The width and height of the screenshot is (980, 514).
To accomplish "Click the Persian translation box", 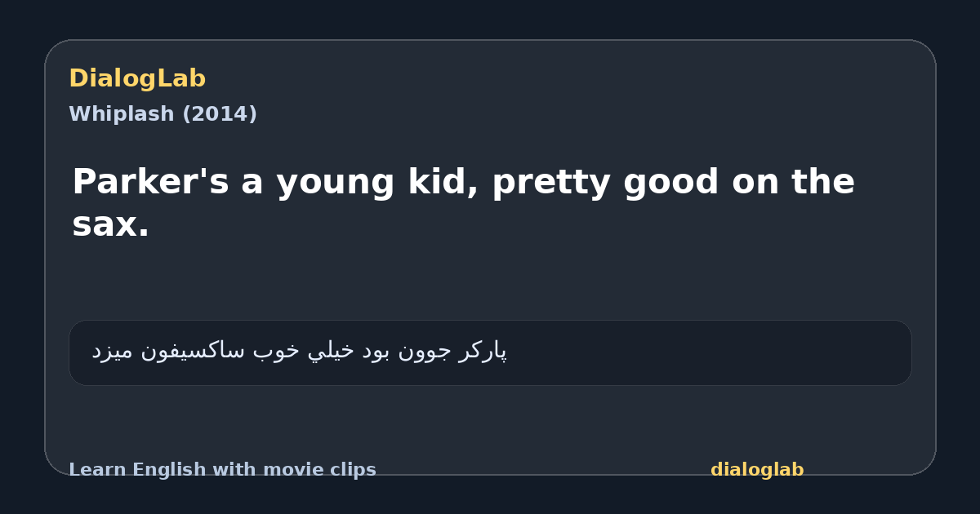I will click(490, 352).
